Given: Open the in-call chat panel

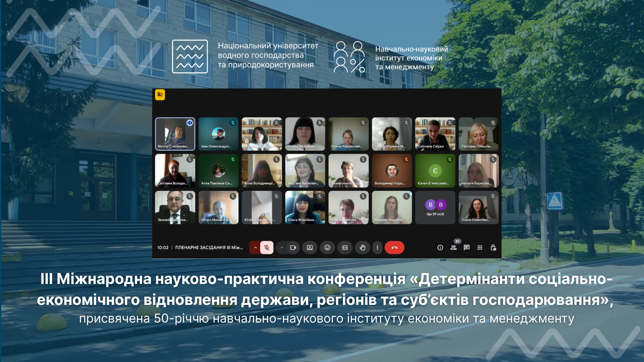Looking at the screenshot, I should [x=466, y=248].
